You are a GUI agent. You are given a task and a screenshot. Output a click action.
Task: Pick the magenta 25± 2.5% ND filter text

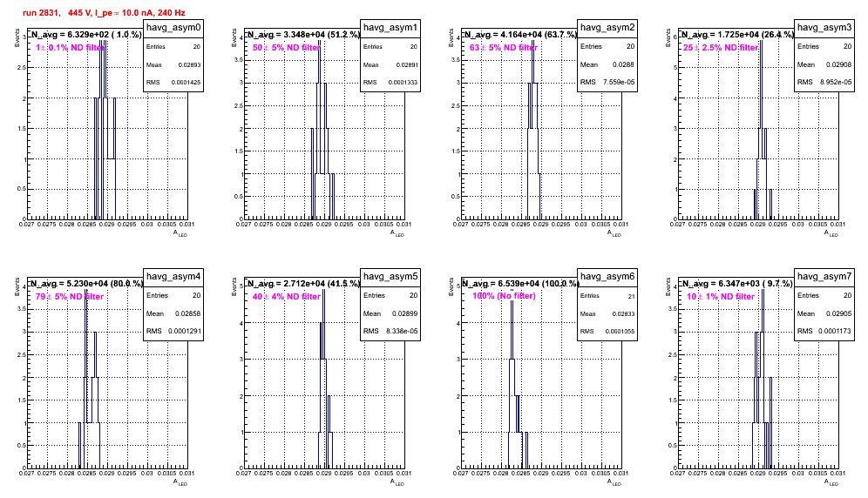tap(720, 48)
